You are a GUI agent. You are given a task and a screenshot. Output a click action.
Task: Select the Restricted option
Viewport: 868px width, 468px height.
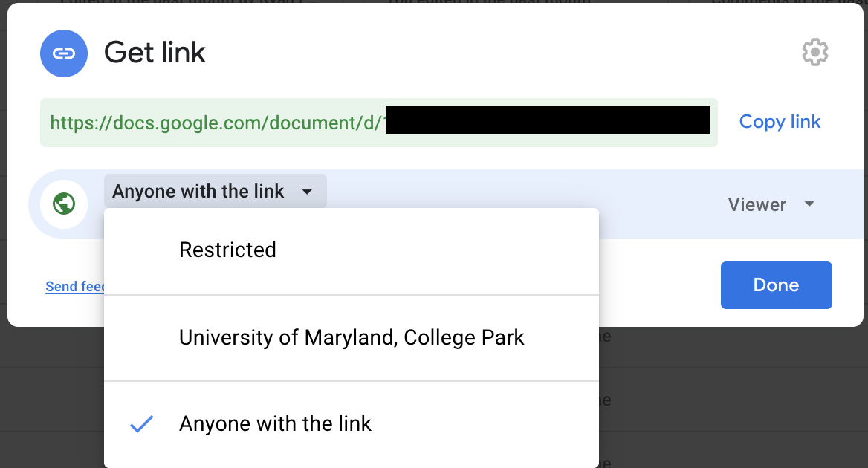point(227,250)
